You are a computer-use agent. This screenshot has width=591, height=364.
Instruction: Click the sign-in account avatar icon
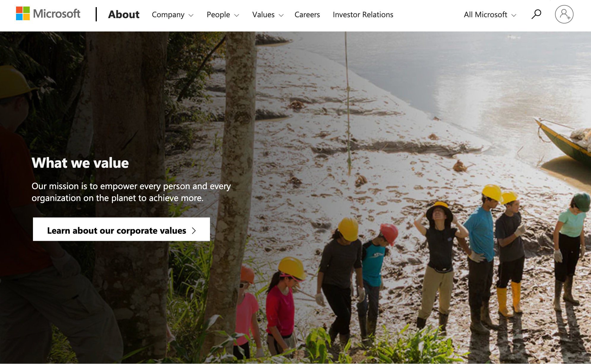click(x=564, y=14)
